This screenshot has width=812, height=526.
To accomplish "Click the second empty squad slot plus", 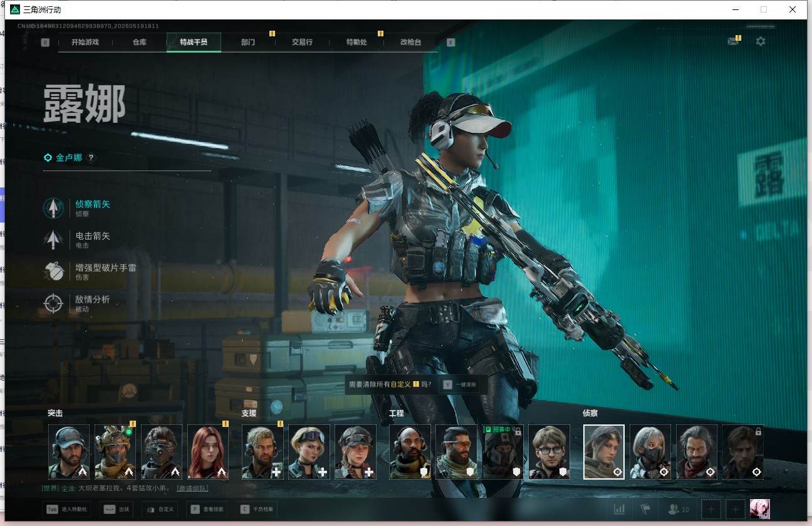I will [x=736, y=509].
